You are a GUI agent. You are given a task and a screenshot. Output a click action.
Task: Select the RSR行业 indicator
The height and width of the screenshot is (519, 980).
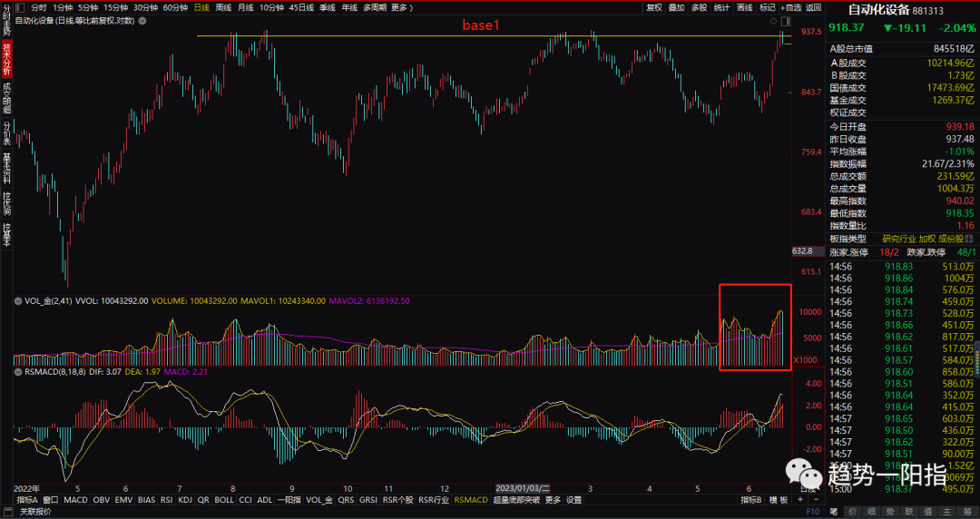434,500
